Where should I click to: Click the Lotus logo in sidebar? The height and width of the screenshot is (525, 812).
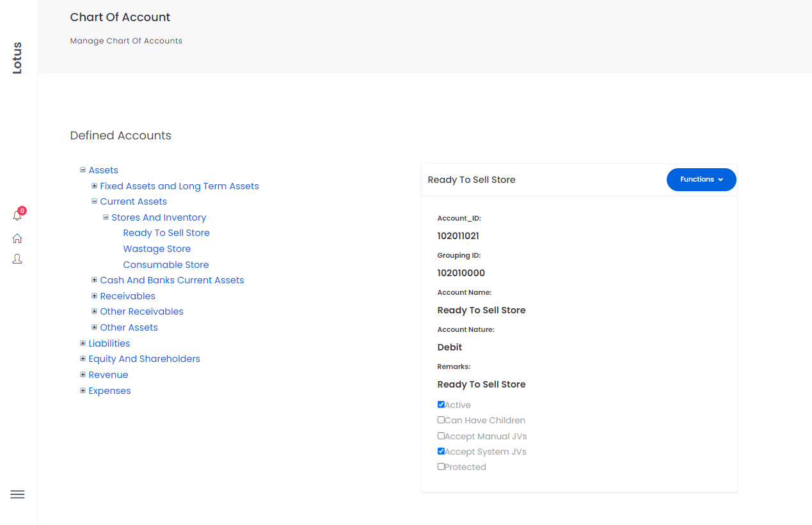point(17,58)
